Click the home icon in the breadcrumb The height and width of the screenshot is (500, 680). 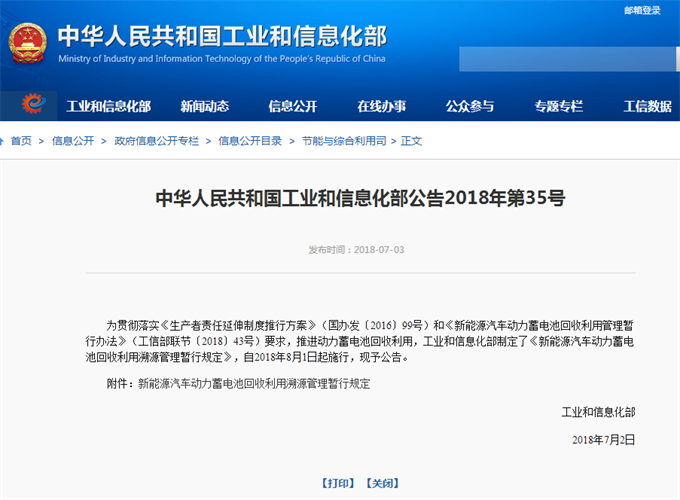[4, 141]
